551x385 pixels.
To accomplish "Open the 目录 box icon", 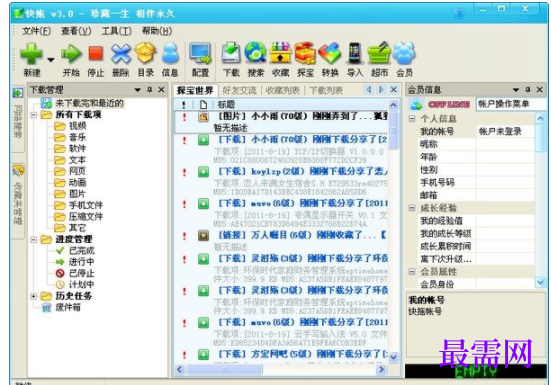I will point(145,53).
